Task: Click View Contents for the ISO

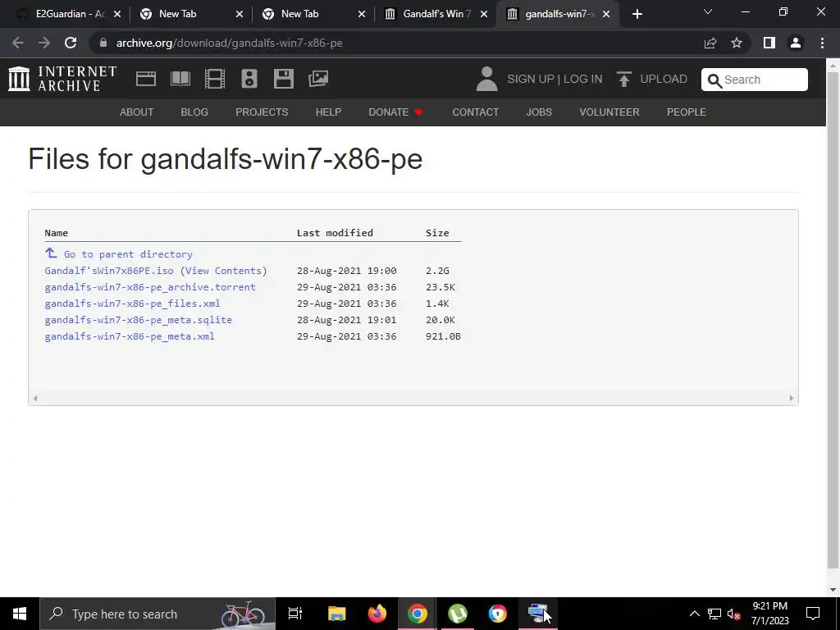Action: click(223, 271)
